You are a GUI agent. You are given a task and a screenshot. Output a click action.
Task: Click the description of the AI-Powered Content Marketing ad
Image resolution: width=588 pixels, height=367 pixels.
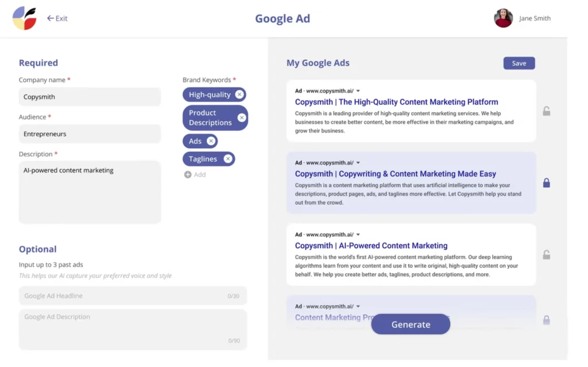pyautogui.click(x=407, y=266)
